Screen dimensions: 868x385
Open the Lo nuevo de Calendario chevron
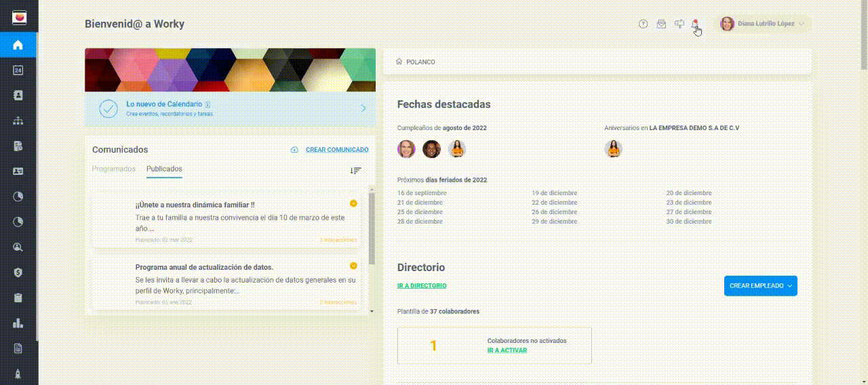pyautogui.click(x=363, y=108)
